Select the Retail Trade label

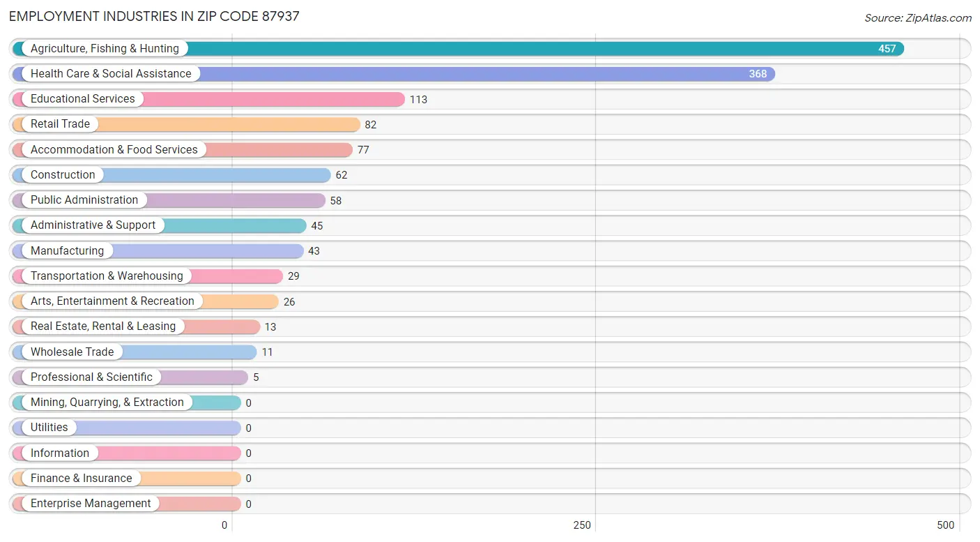(x=60, y=124)
